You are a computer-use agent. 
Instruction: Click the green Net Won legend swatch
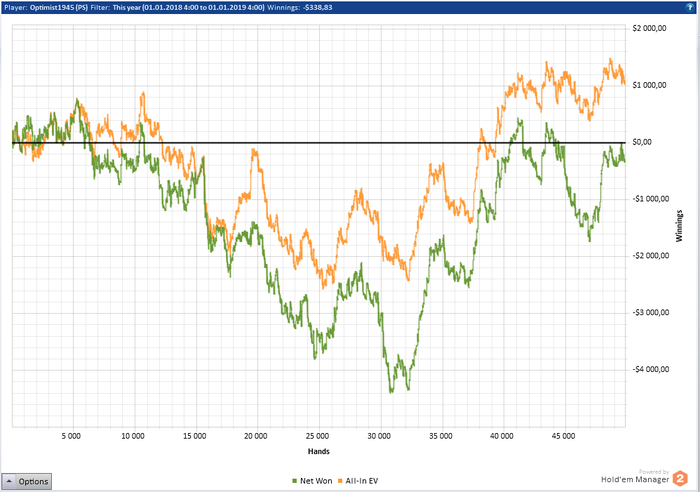coord(295,481)
